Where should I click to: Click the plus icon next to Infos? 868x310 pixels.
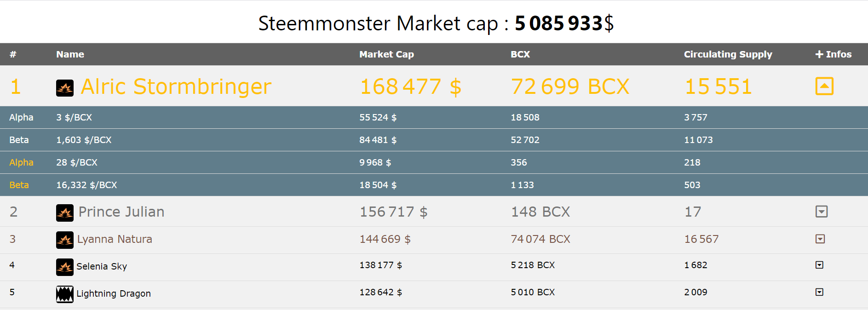pyautogui.click(x=819, y=54)
